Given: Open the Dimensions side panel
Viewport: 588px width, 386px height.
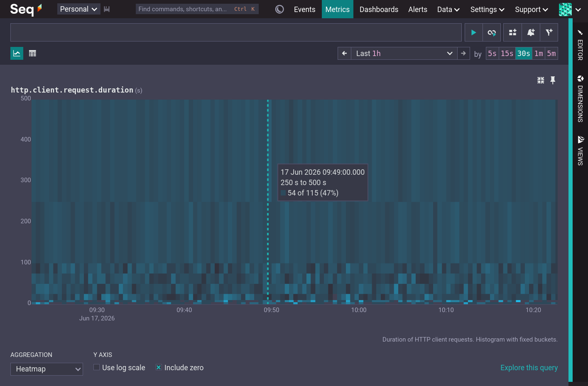Looking at the screenshot, I should click(x=580, y=99).
